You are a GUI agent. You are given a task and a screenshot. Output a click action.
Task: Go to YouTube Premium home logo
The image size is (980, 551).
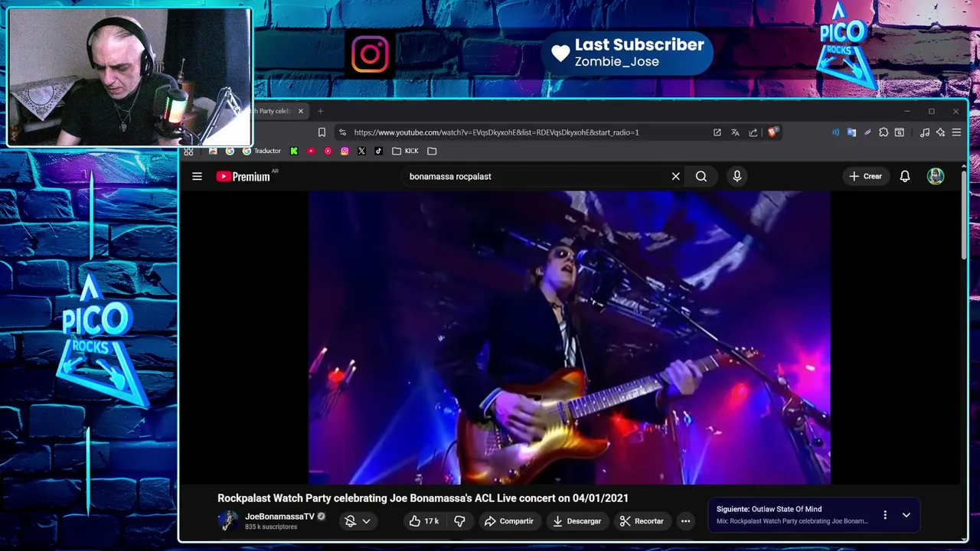(243, 176)
